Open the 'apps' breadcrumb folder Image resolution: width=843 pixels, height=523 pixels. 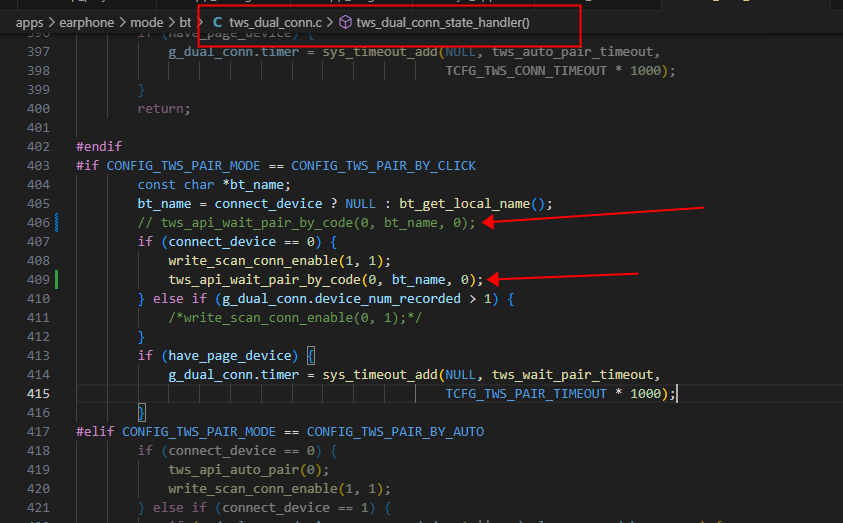click(x=30, y=23)
